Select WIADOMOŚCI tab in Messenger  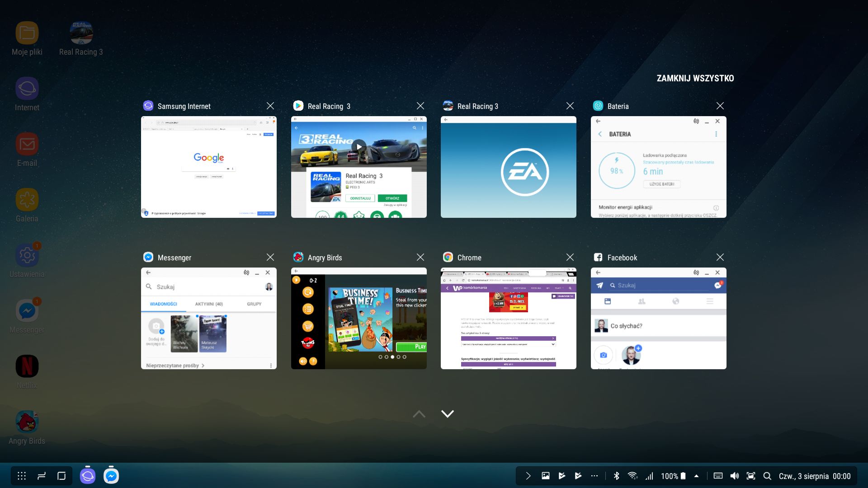(x=164, y=304)
